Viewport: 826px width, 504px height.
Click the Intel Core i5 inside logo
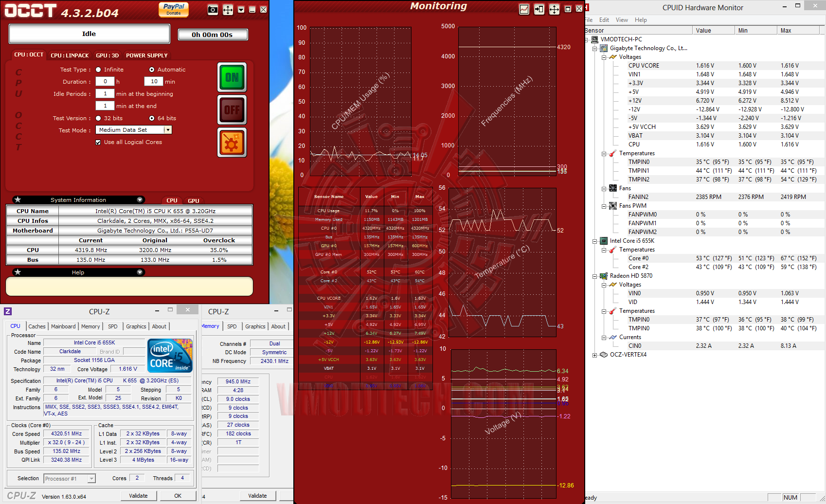(170, 356)
